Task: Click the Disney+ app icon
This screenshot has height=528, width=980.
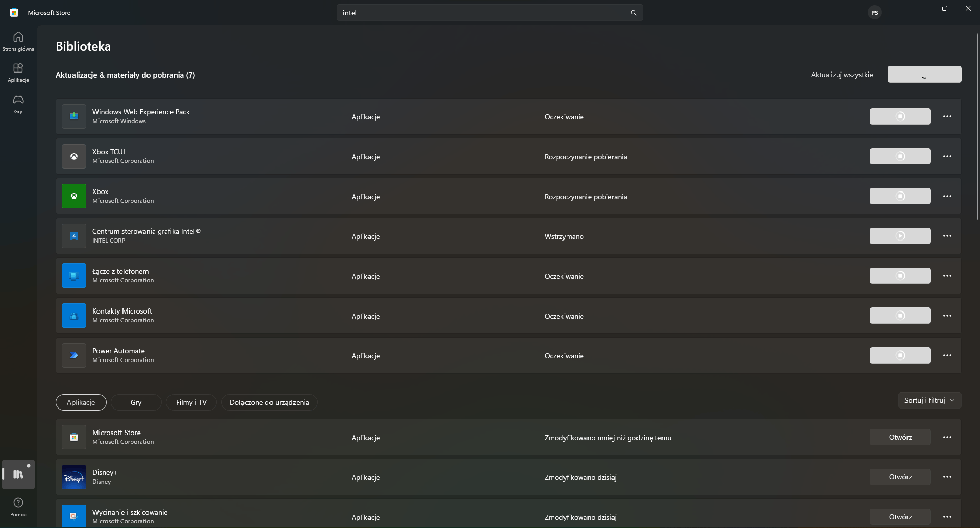Action: click(x=74, y=477)
